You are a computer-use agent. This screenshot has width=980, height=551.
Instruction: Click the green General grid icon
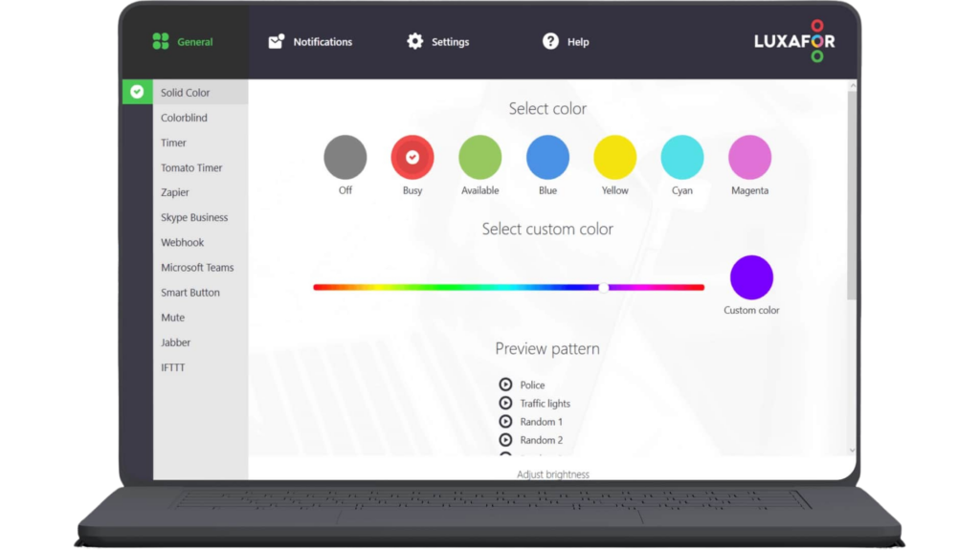click(x=161, y=41)
